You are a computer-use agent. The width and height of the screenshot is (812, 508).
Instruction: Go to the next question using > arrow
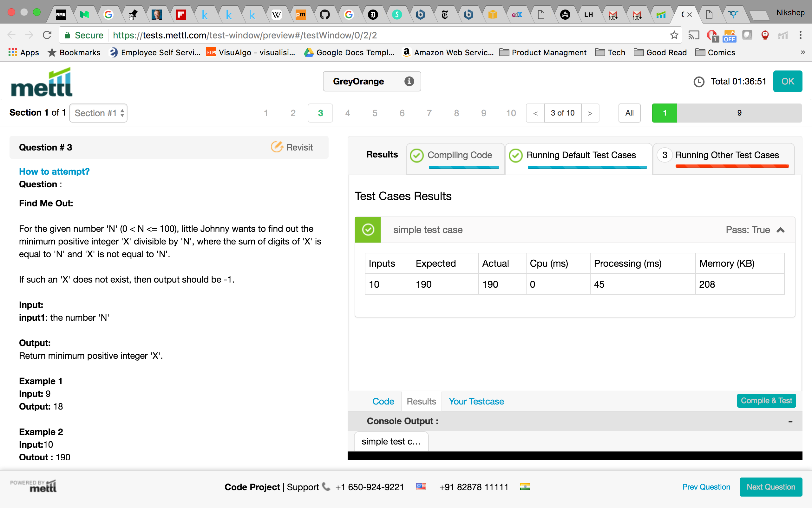[x=590, y=113]
